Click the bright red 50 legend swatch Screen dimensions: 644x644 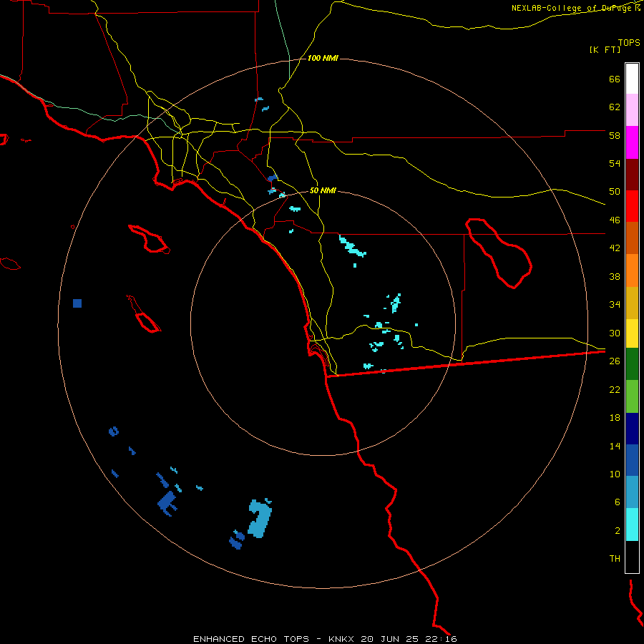[x=632, y=206]
